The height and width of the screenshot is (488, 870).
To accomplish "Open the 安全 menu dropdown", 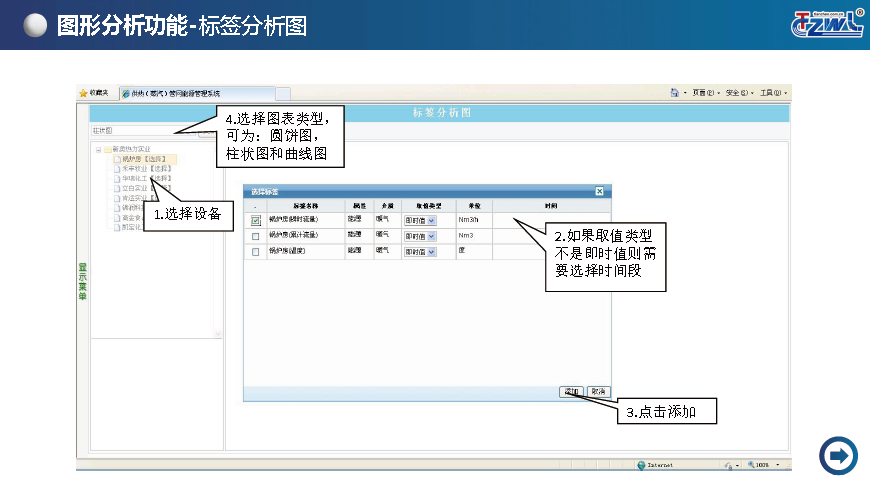I will click(740, 93).
